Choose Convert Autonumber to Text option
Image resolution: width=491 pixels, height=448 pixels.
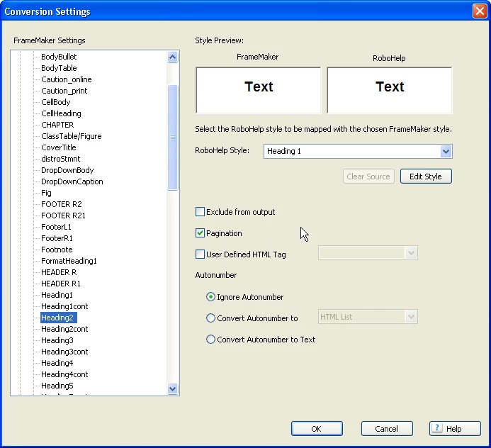(210, 340)
